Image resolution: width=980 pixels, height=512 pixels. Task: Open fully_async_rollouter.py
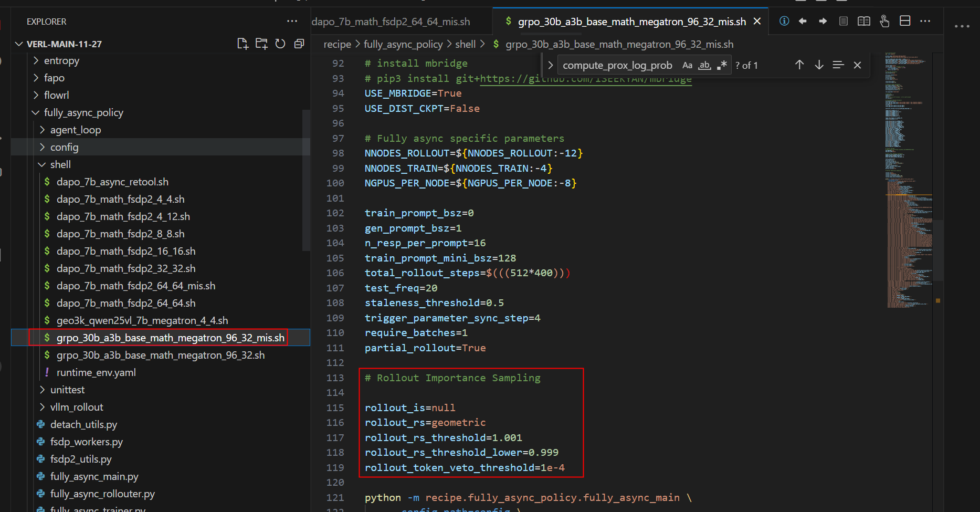[102, 494]
